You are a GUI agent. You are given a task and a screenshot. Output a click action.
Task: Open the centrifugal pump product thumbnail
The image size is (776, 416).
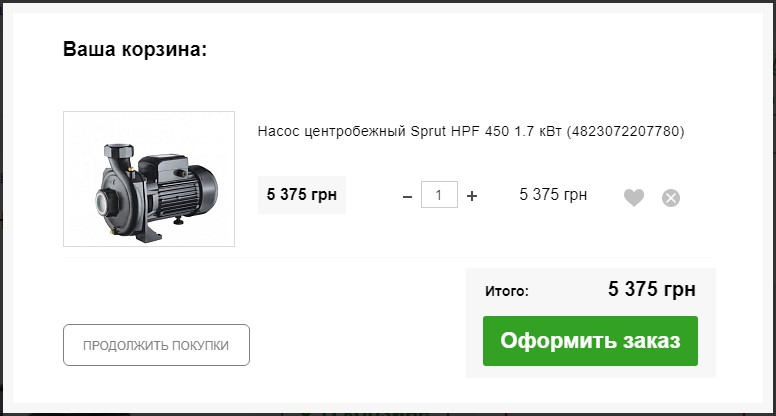[x=149, y=179]
